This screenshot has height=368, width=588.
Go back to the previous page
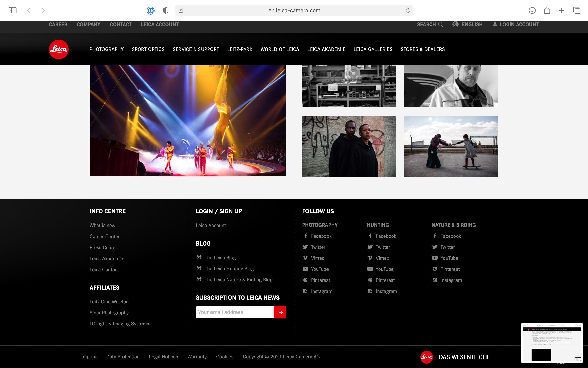click(29, 10)
